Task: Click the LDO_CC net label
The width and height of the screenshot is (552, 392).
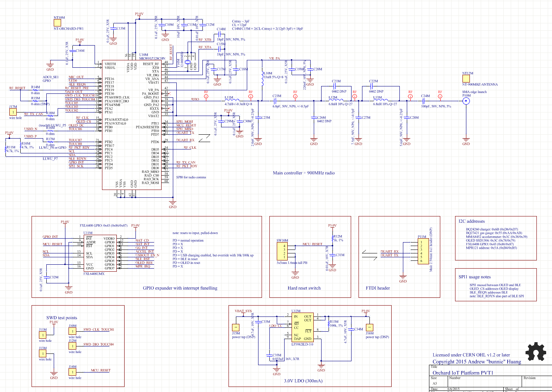Action: tap(276, 326)
